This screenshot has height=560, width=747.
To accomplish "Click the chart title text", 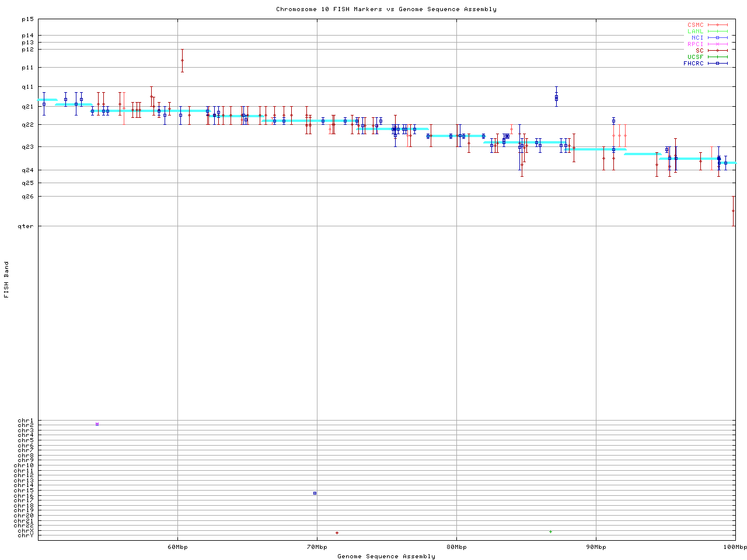I will click(386, 9).
